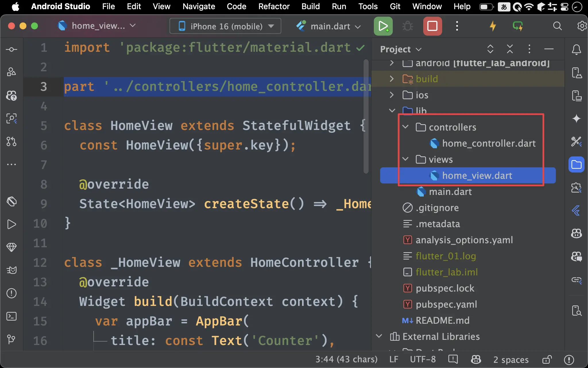Select main.dart in project tree
This screenshot has height=368, width=588.
[x=450, y=191]
